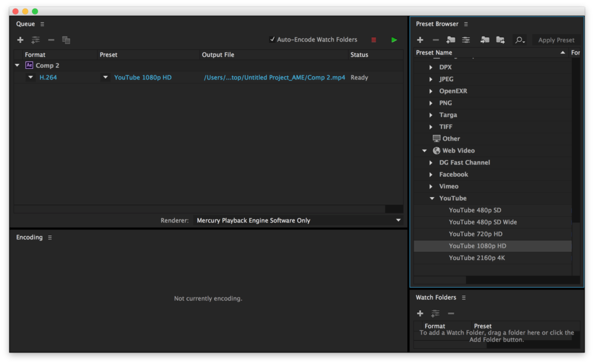The width and height of the screenshot is (594, 364).
Task: Duplicate the selected Queue item
Action: coord(66,40)
